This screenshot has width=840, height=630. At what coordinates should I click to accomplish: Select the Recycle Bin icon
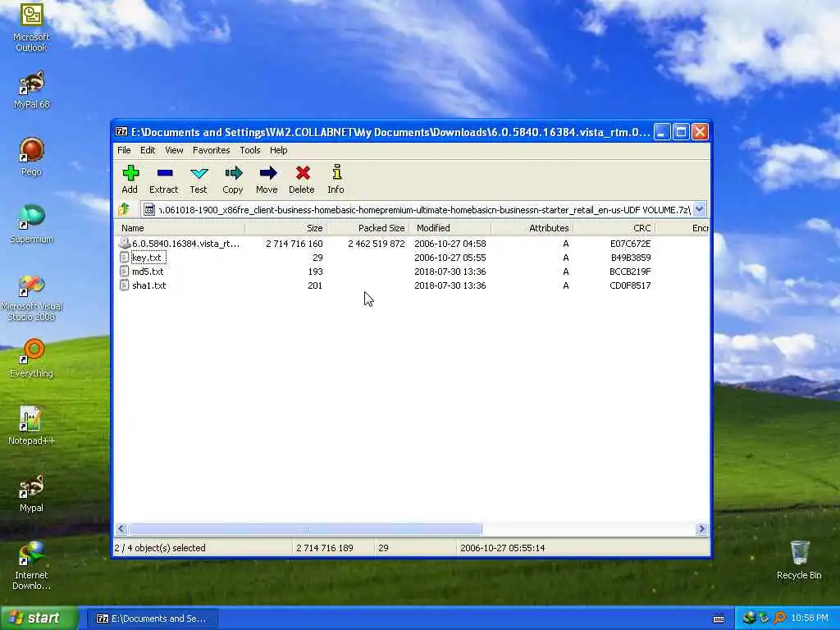click(x=799, y=560)
